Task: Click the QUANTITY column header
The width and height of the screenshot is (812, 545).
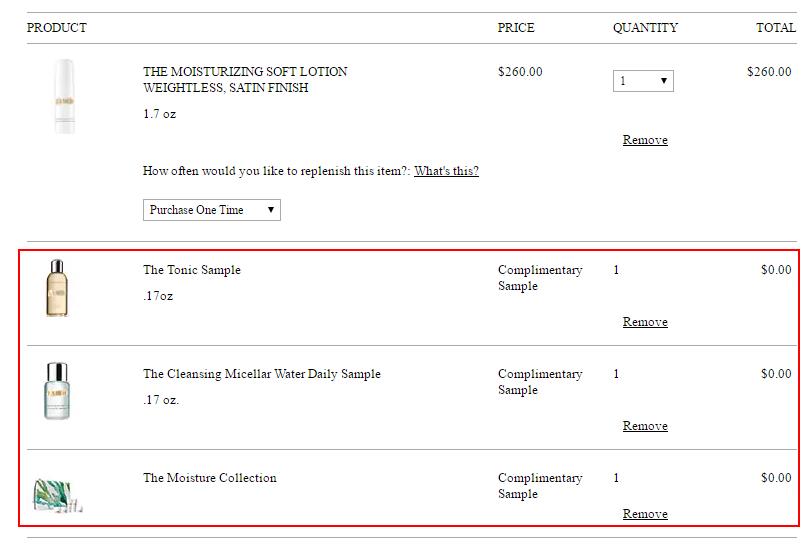Action: 645,27
